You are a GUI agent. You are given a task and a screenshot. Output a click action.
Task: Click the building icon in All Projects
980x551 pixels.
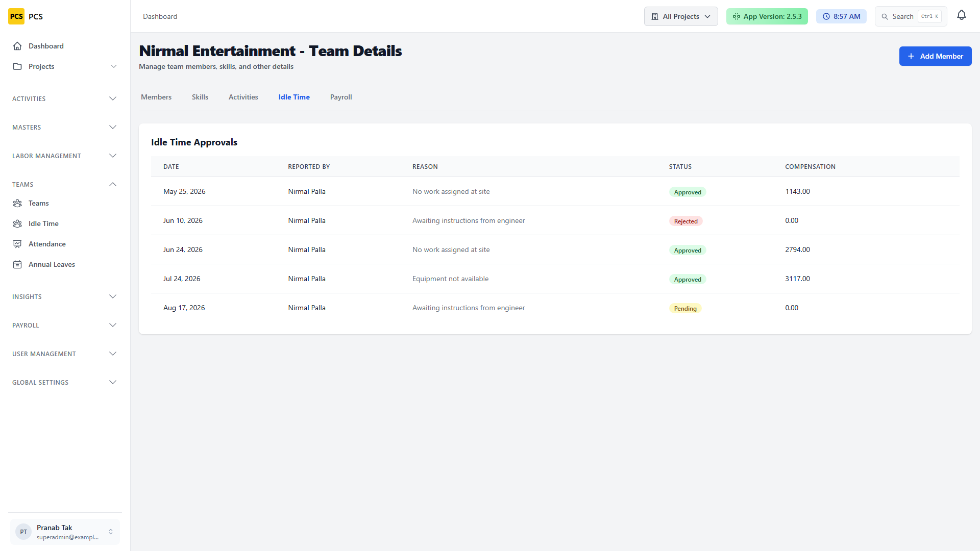[x=655, y=16]
